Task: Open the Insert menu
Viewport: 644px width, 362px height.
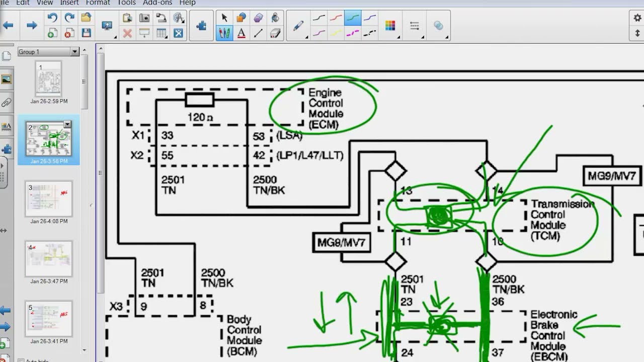Action: (69, 3)
